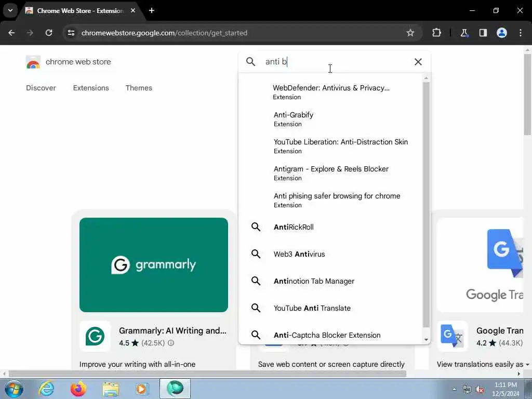Choose Antinotion Tab Manager search suggestion
This screenshot has width=532, height=399.
click(331, 281)
